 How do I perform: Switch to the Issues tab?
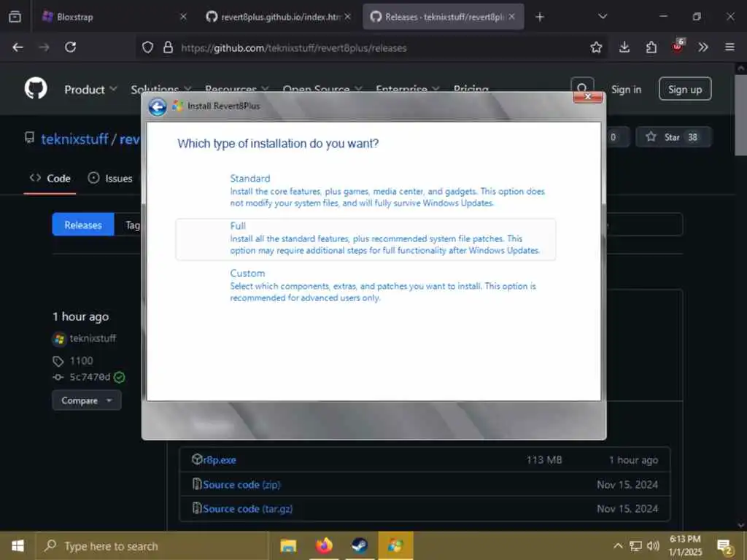(x=110, y=179)
